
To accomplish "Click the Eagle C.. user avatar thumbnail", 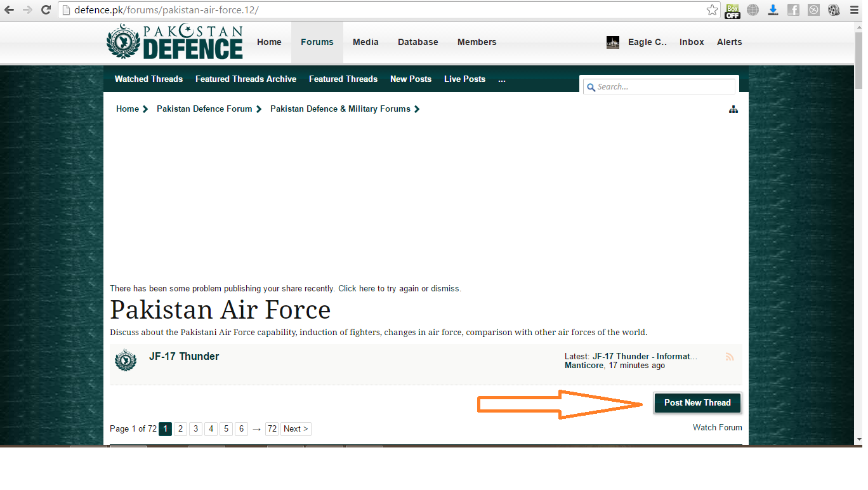I will pos(613,43).
